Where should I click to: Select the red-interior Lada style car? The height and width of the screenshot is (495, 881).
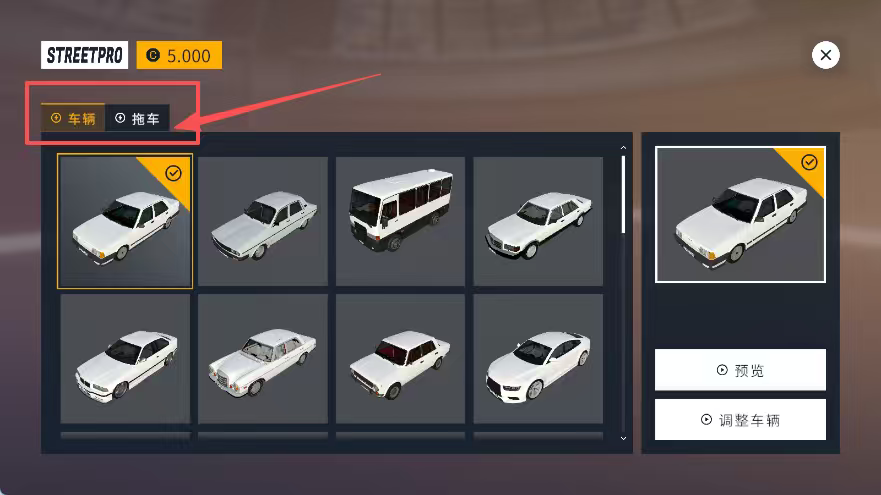[400, 358]
